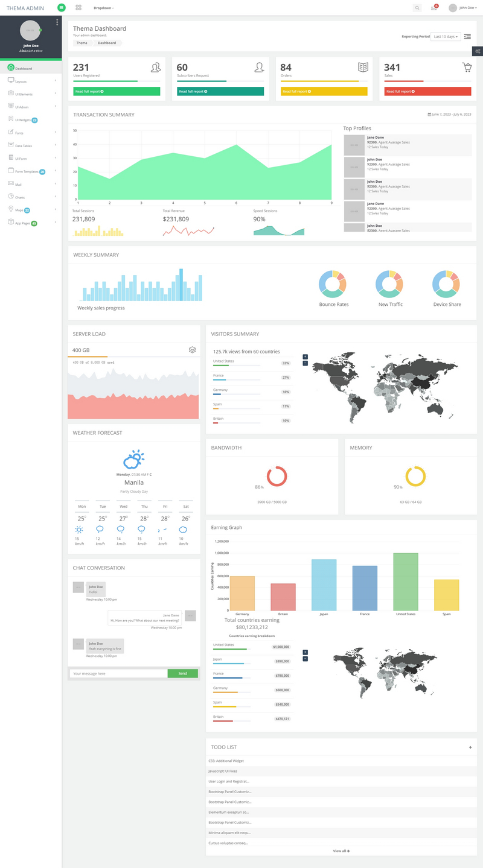The height and width of the screenshot is (868, 483).
Task: Open notifications inbox icon with red badge
Action: pos(433,8)
